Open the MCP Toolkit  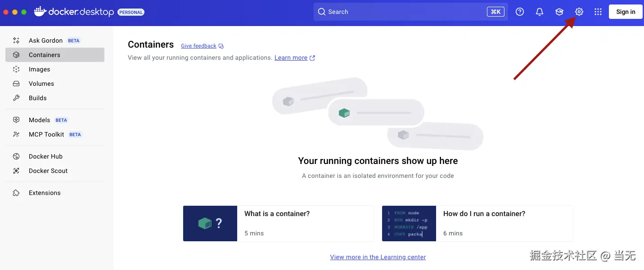pos(46,134)
